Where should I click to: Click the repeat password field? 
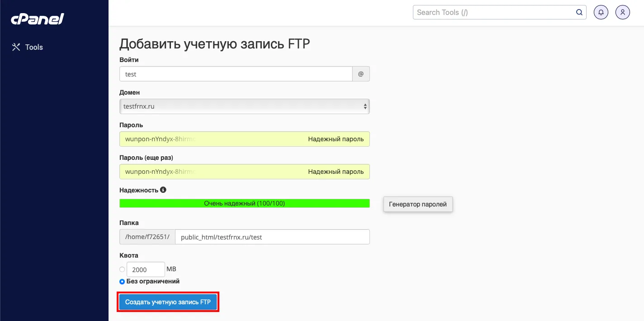coord(245,172)
